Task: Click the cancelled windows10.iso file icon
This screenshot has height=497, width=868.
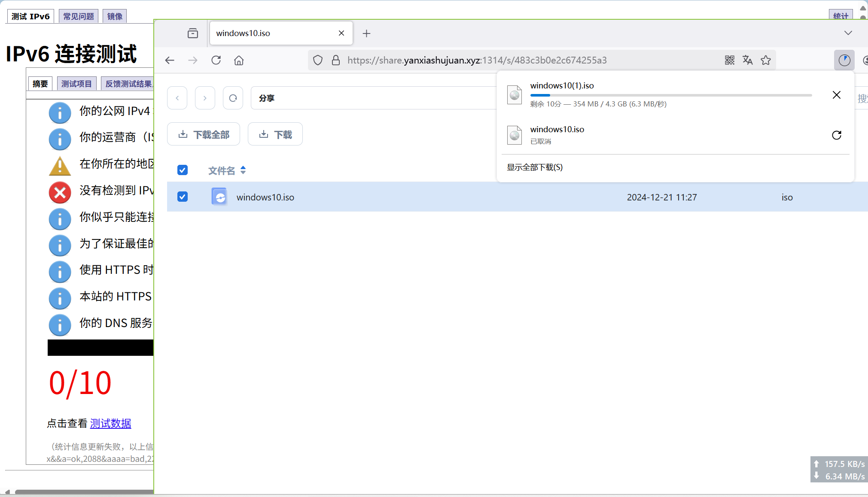Action: coord(515,135)
